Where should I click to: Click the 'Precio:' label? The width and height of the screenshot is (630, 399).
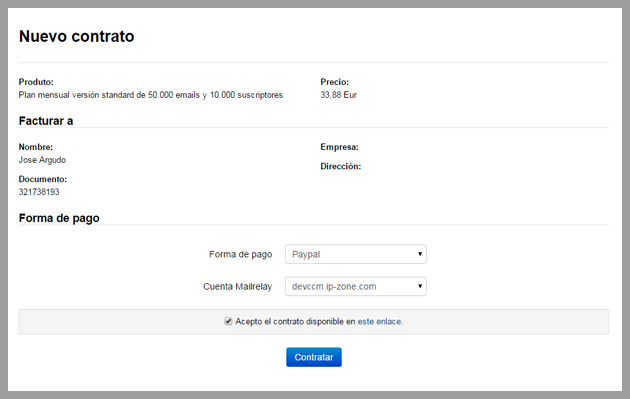[335, 82]
